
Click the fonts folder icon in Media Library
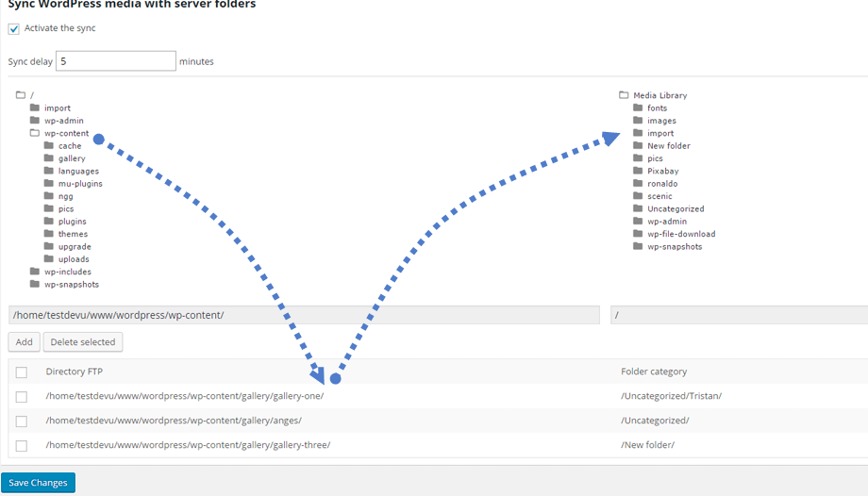638,107
